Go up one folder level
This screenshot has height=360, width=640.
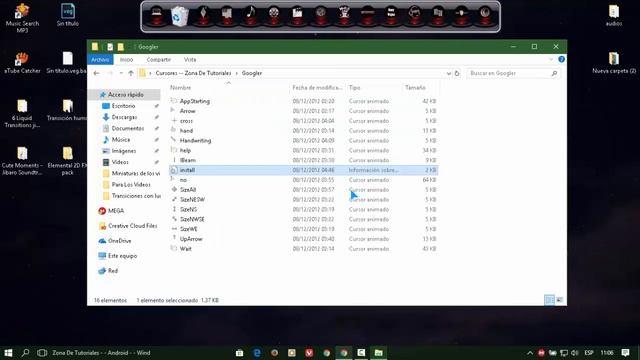click(x=131, y=73)
